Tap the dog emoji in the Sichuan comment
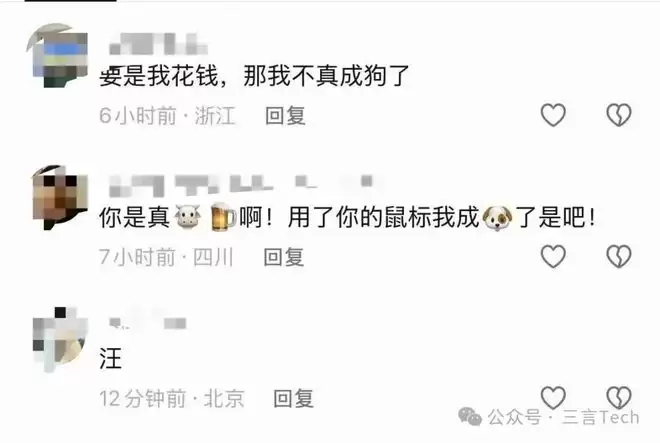Viewport: 660px width, 443px height. click(x=497, y=218)
